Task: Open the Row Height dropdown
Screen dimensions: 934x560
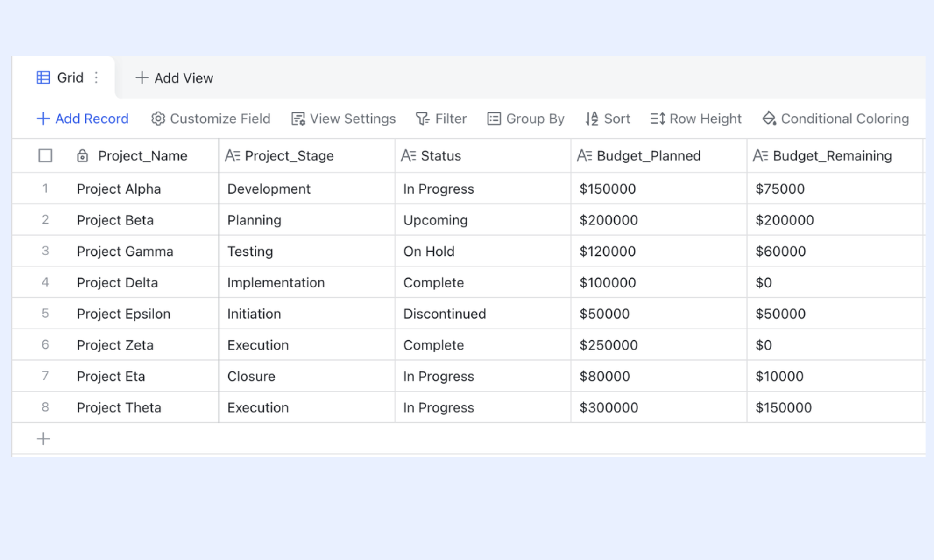Action: click(x=696, y=119)
